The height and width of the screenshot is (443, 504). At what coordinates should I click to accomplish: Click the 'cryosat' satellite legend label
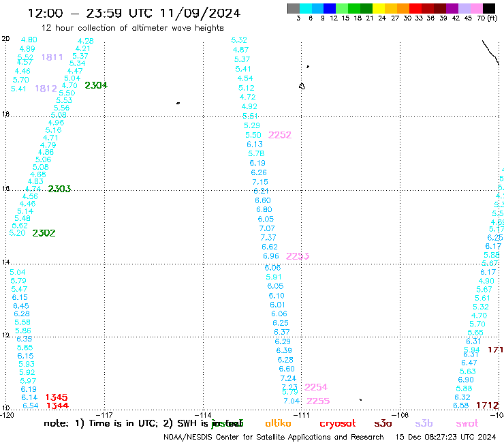point(338,424)
